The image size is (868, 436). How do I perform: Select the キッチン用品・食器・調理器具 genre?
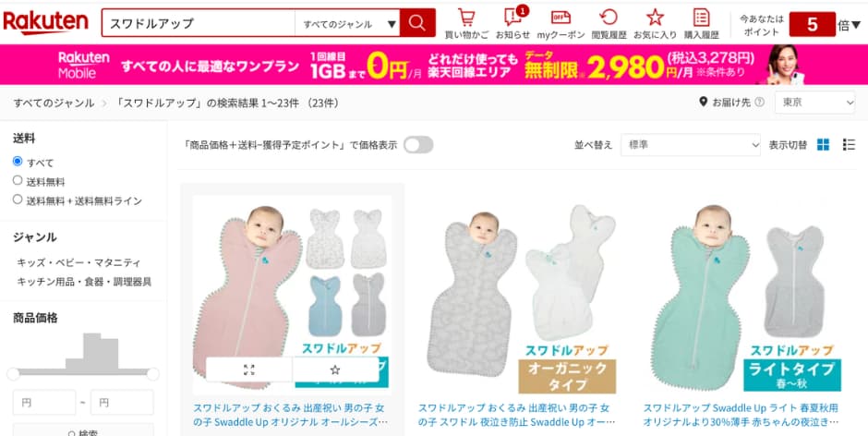click(84, 282)
